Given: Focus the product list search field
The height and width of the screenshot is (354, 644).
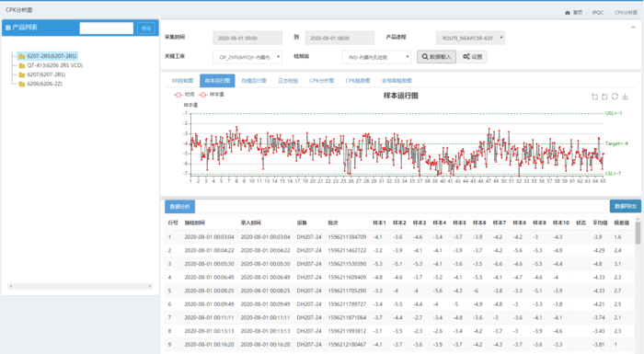Looking at the screenshot, I should coord(107,28).
